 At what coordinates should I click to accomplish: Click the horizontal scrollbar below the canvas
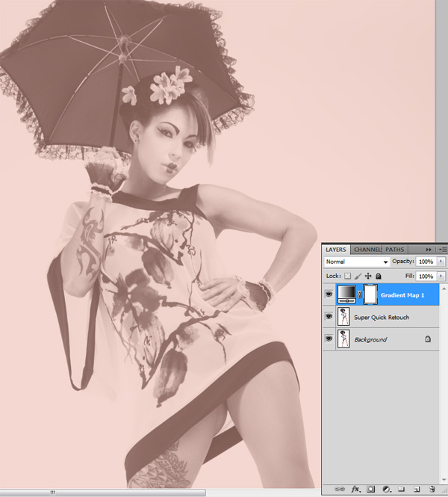[x=103, y=493]
